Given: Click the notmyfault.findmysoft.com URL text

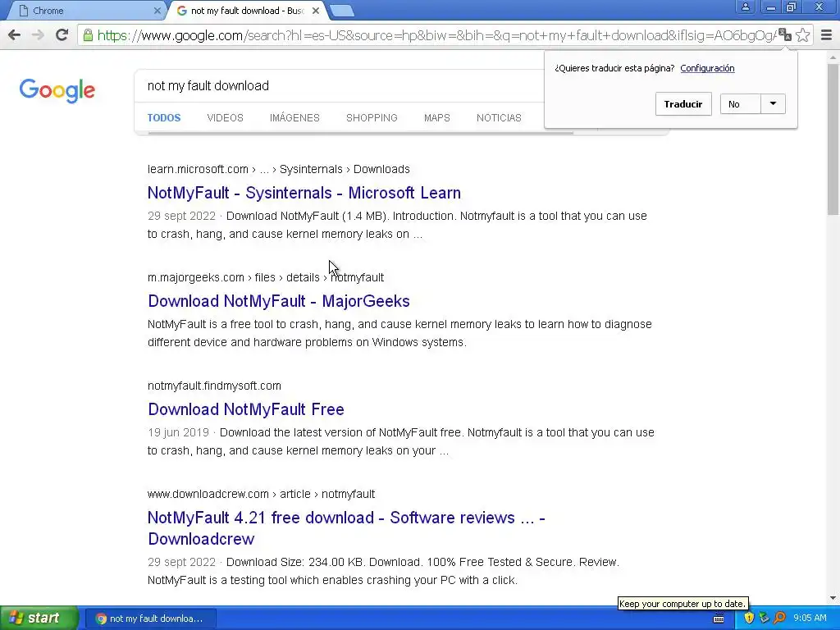Looking at the screenshot, I should (214, 386).
